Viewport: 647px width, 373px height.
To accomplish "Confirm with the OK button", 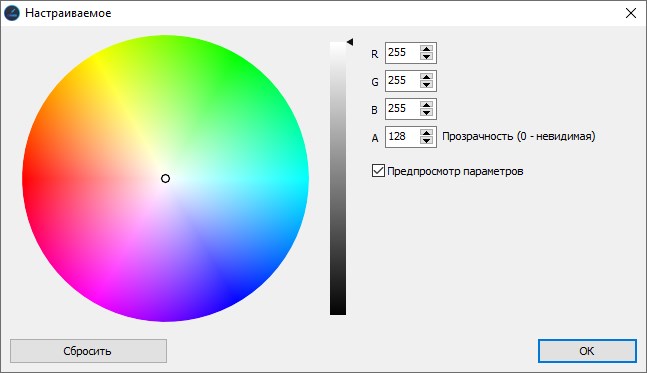I will 587,351.
